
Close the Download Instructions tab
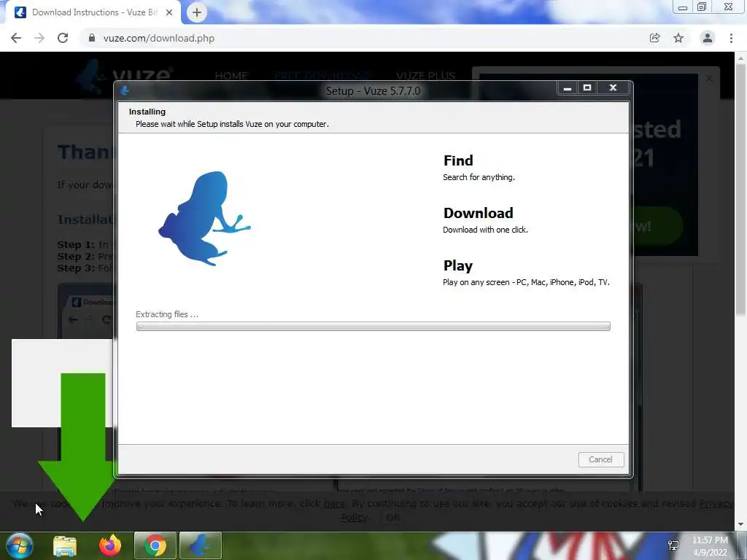[169, 12]
